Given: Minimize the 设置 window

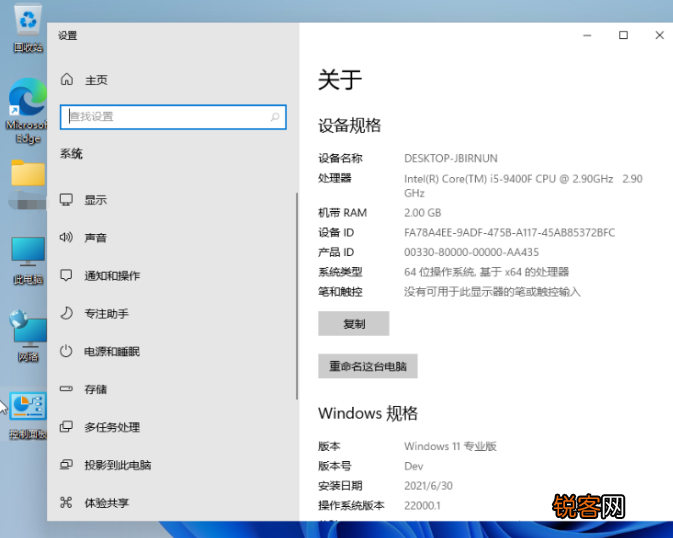Looking at the screenshot, I should tap(587, 35).
